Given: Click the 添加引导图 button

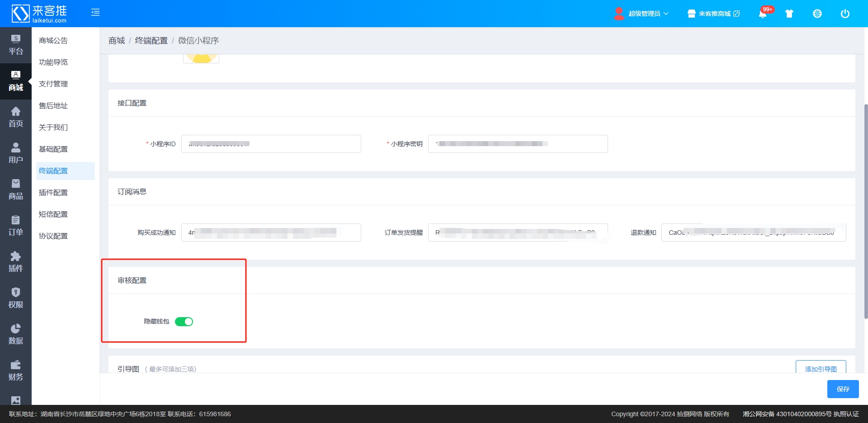Looking at the screenshot, I should [821, 368].
